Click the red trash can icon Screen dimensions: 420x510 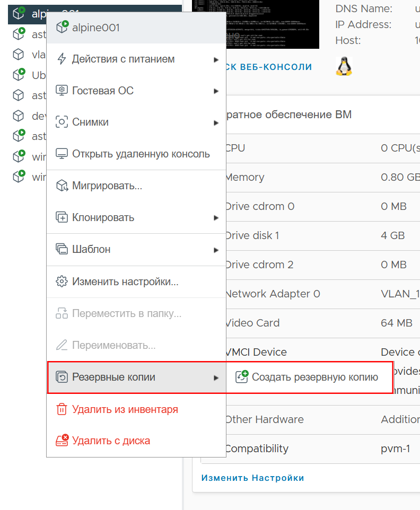(62, 409)
